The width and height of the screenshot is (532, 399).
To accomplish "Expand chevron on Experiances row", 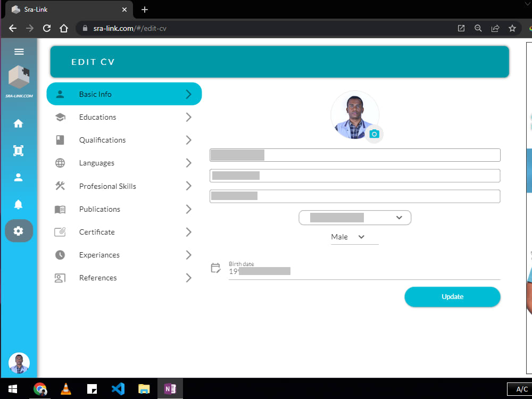I will 189,255.
